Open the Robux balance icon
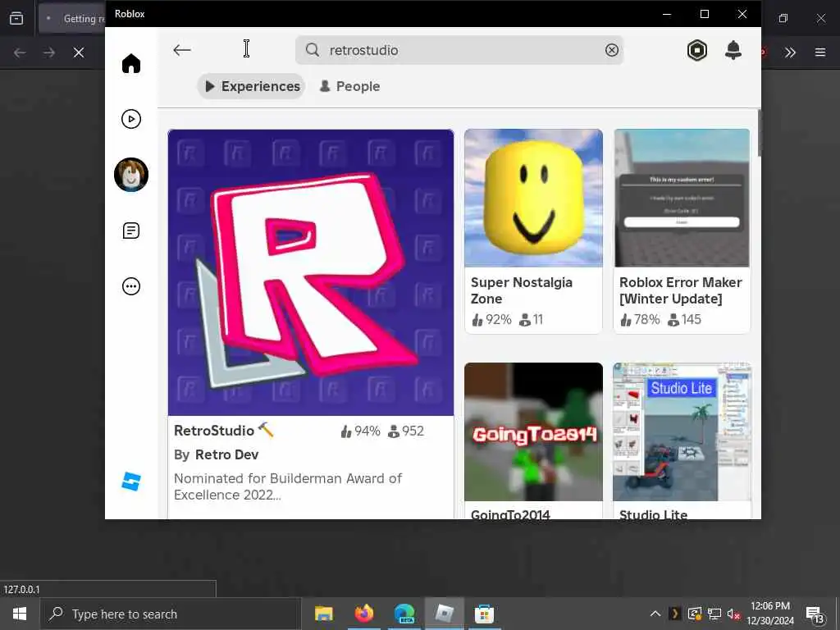 coord(697,50)
